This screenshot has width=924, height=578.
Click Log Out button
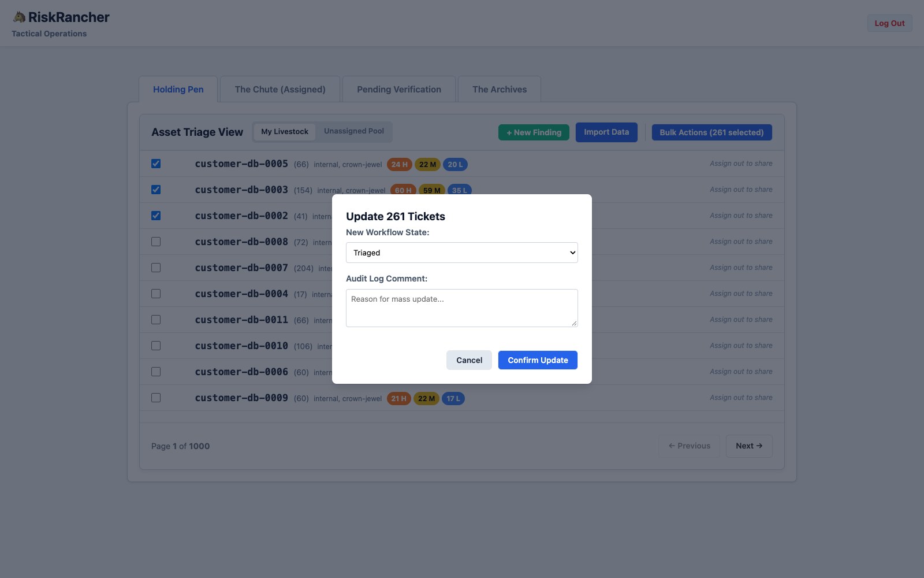[x=889, y=23]
